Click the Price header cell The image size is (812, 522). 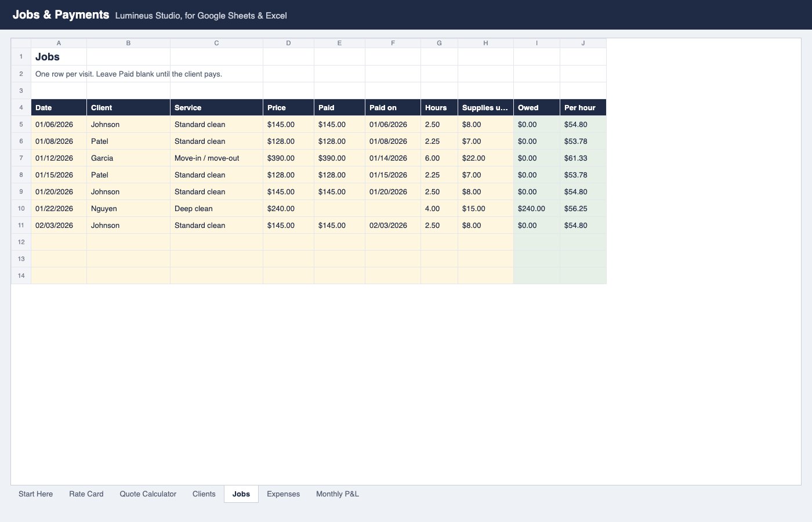coord(288,107)
